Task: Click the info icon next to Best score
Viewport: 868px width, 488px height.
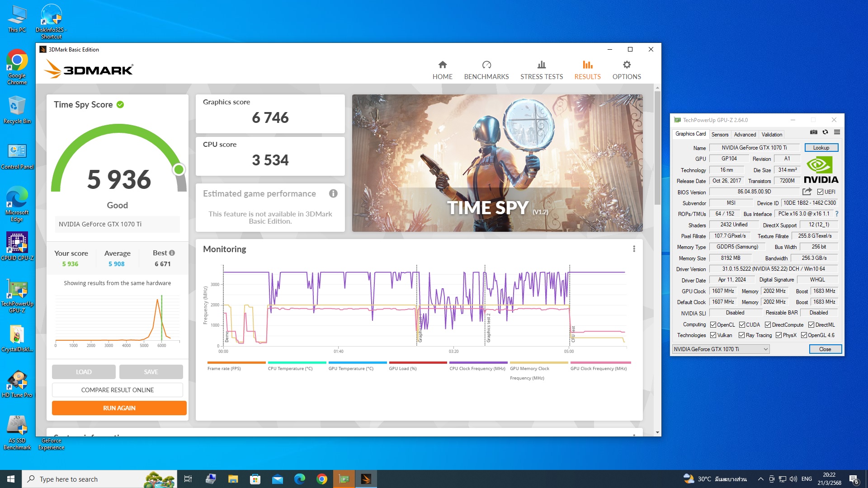Action: 172,253
